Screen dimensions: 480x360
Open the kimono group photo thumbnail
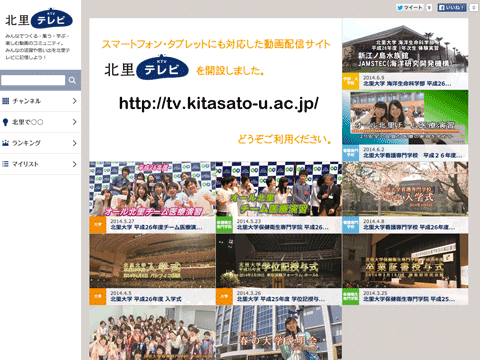[x=152, y=333]
